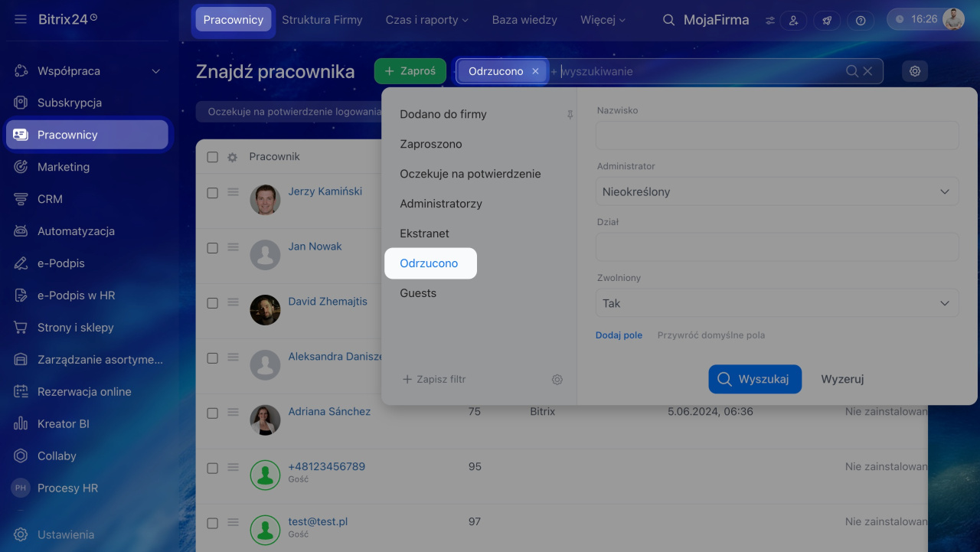The image size is (980, 552).
Task: Open the sliders settings icon beside MojaFirma
Action: 769,21
